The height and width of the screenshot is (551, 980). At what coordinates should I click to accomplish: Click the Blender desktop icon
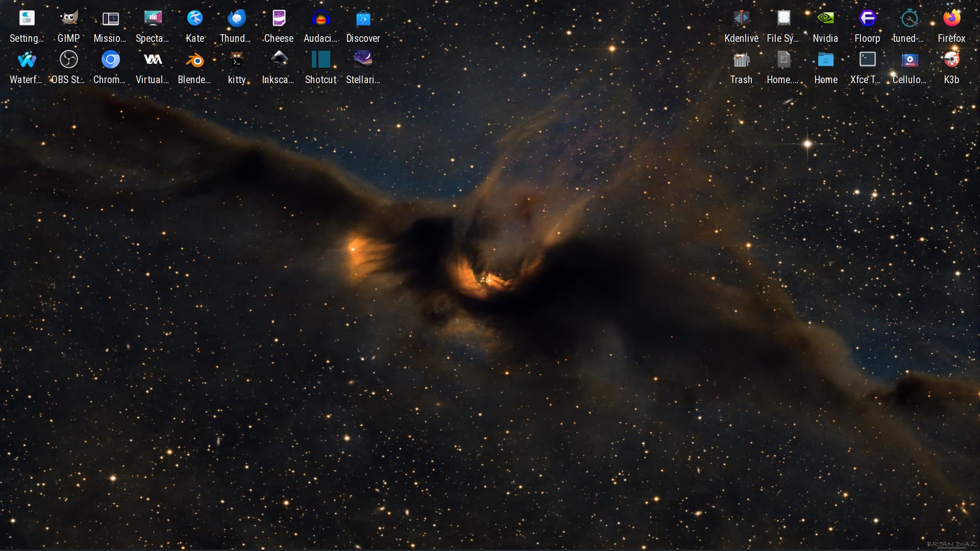pos(194,60)
